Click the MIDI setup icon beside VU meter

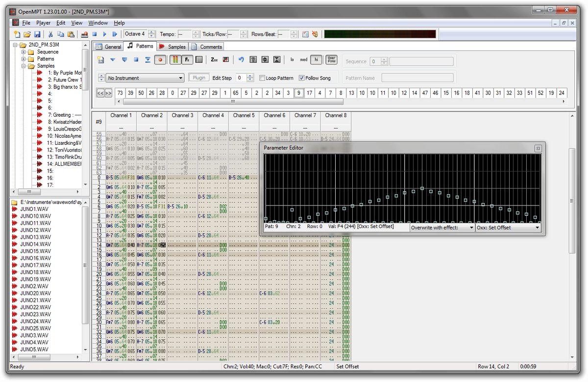tap(315, 34)
